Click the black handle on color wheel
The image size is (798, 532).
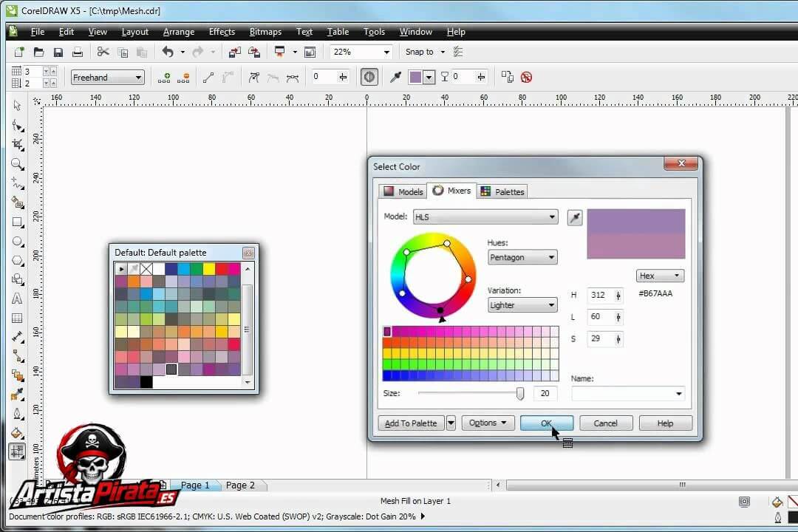pyautogui.click(x=440, y=310)
